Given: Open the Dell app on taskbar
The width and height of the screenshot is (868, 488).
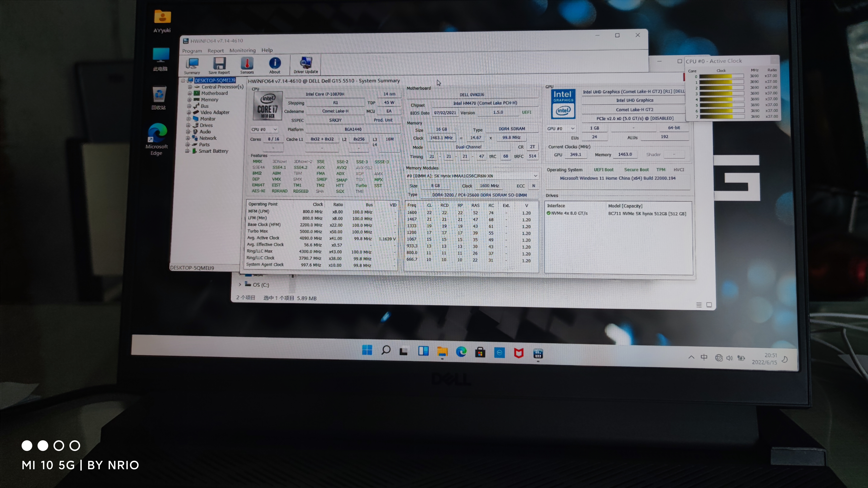Looking at the screenshot, I should point(499,353).
